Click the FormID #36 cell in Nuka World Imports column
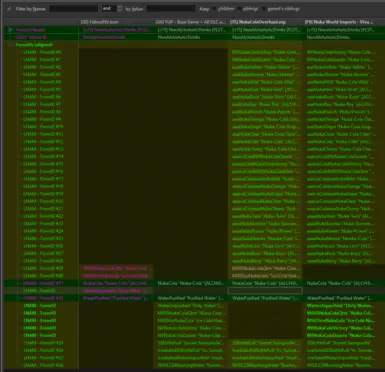Image resolution: width=385 pixels, height=372 pixels. (344, 365)
